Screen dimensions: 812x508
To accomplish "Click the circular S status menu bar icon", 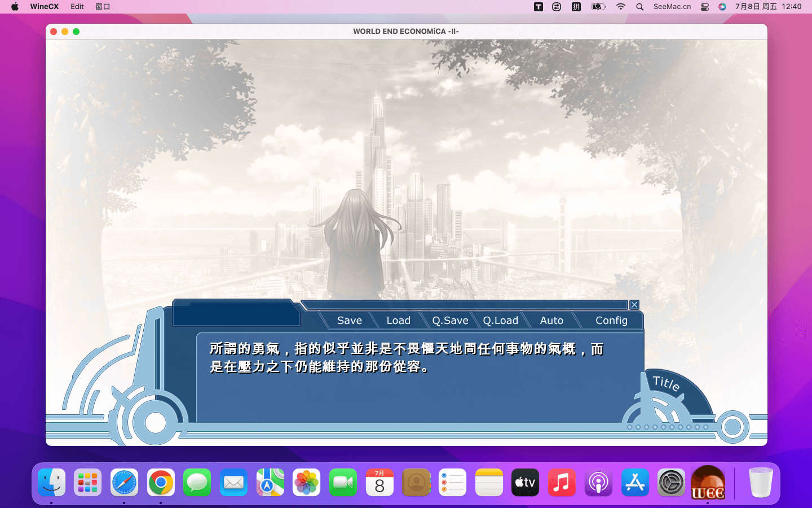I will tap(557, 7).
